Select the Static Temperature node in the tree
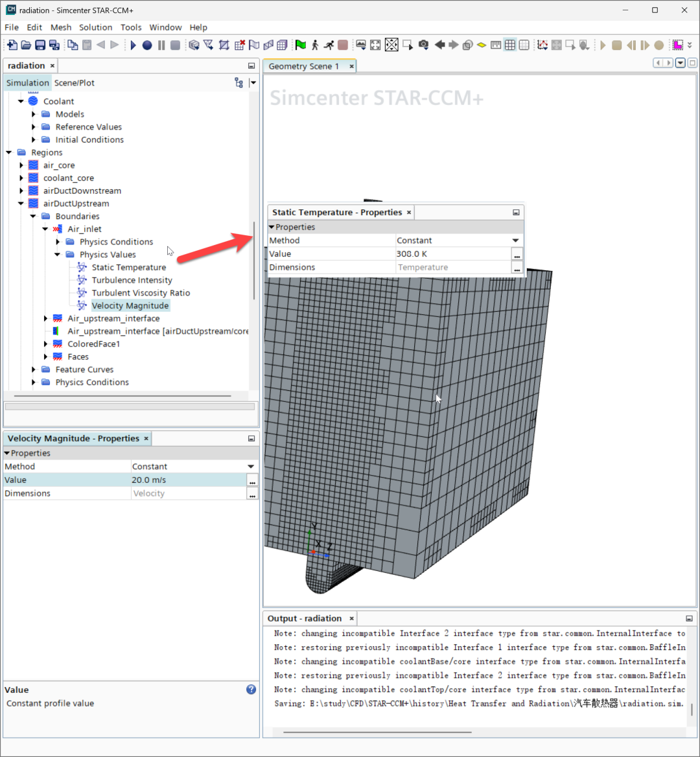Screen dimensions: 700x757 [x=128, y=268]
